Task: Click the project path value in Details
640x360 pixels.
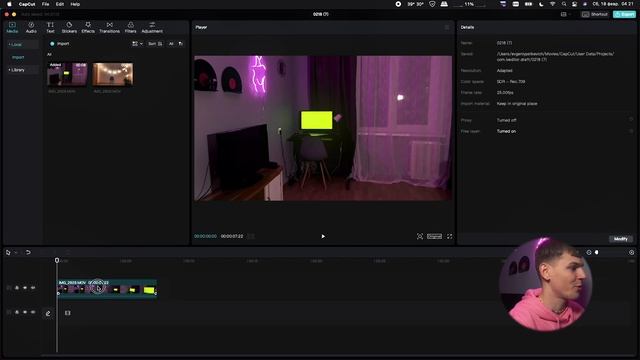Action: (x=555, y=56)
